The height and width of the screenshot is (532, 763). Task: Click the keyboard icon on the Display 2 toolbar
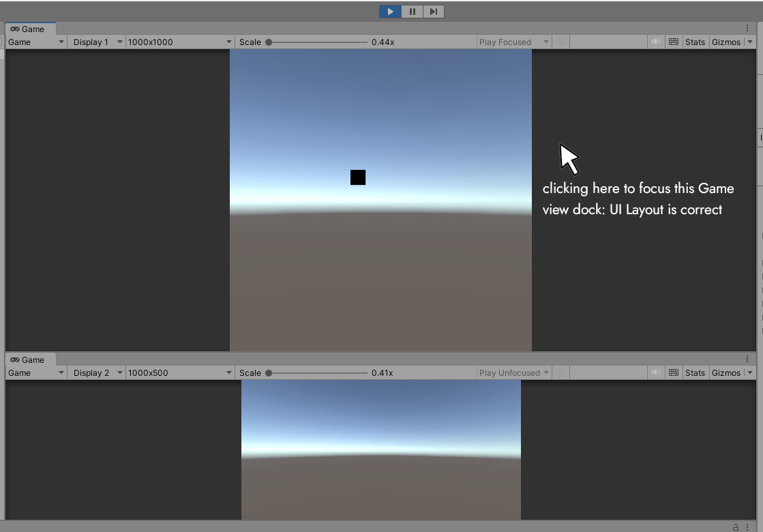(674, 372)
